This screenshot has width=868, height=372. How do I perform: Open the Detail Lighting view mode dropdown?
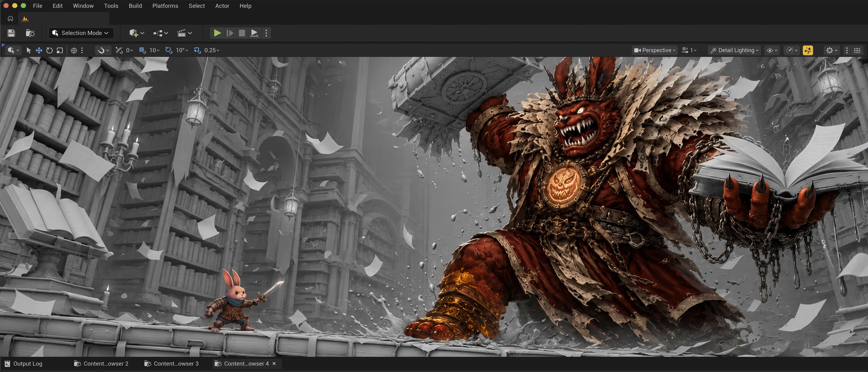734,50
